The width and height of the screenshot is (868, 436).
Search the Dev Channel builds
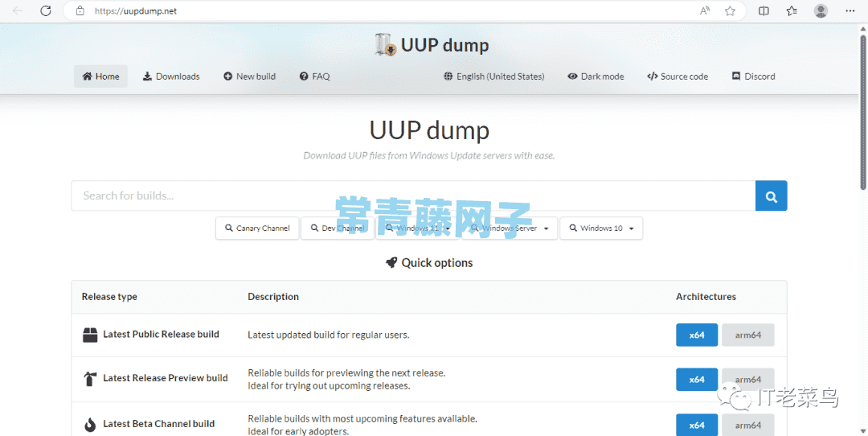(x=337, y=228)
